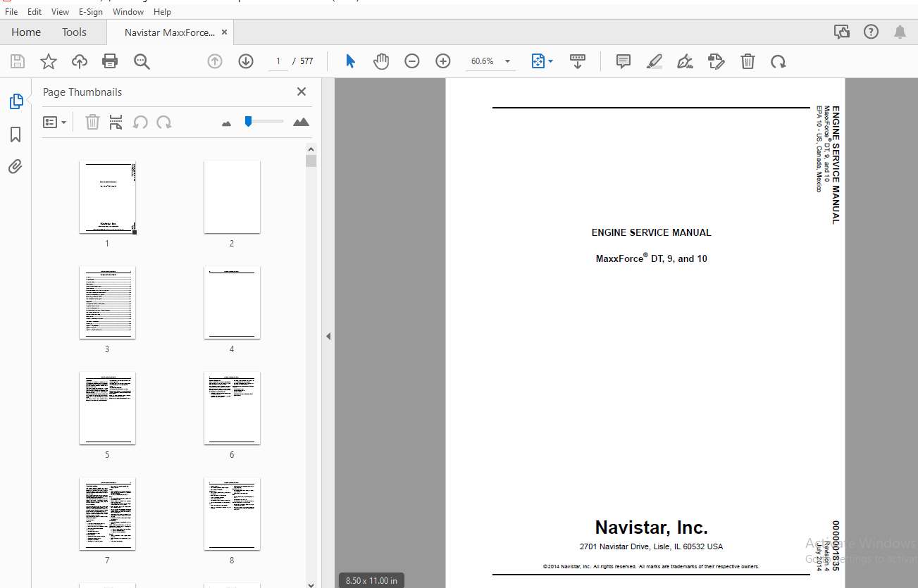
Task: Click the page size 8.50 x 11.00 label
Action: 371,580
